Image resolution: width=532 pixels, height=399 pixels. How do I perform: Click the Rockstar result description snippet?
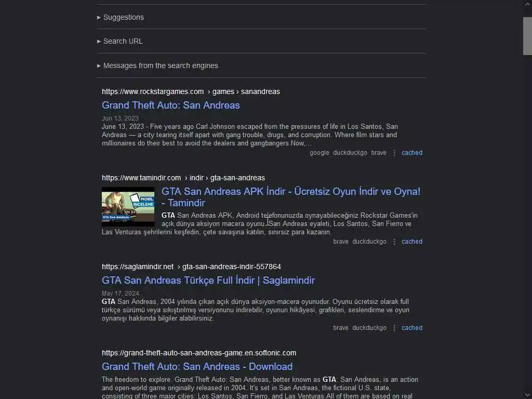[250, 135]
